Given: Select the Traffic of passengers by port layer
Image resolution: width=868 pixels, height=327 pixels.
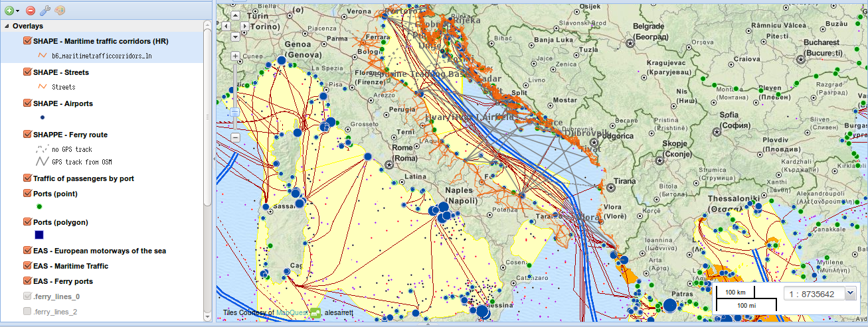Looking at the screenshot, I should (x=83, y=178).
